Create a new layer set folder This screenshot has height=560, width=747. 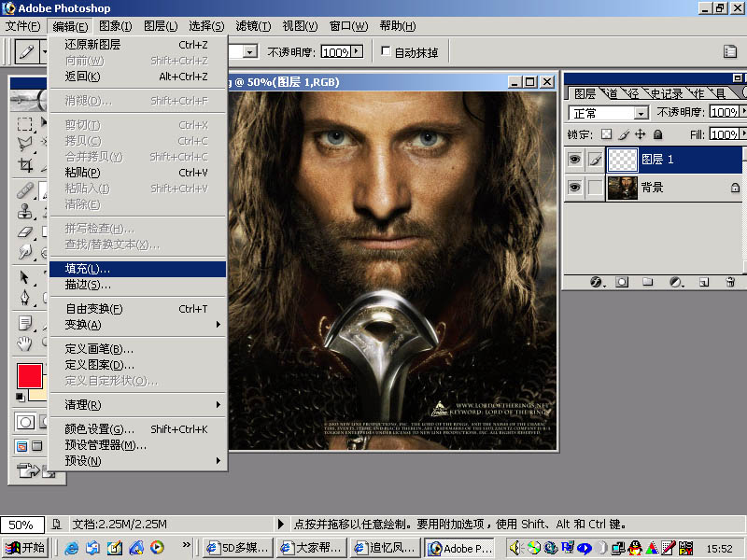pos(647,282)
